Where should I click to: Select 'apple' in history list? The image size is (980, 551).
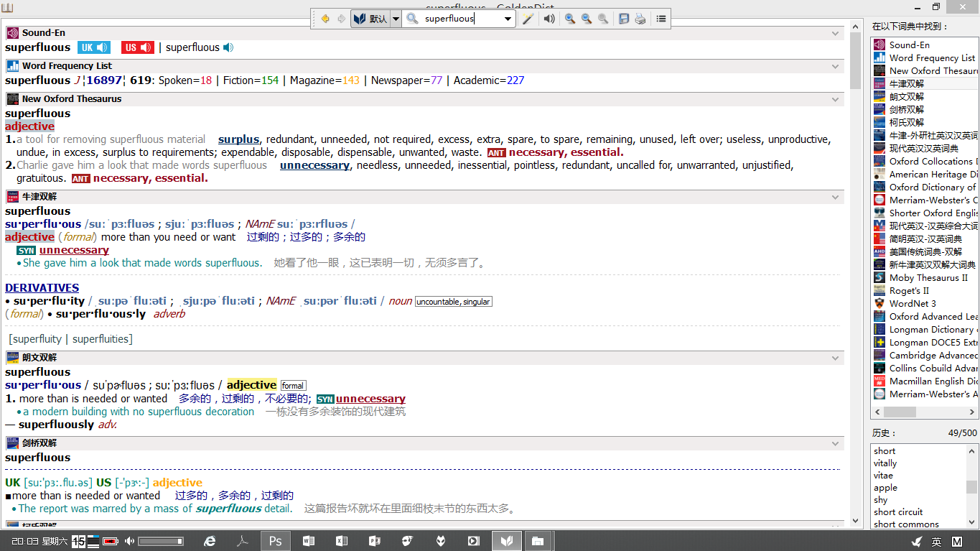click(x=885, y=488)
